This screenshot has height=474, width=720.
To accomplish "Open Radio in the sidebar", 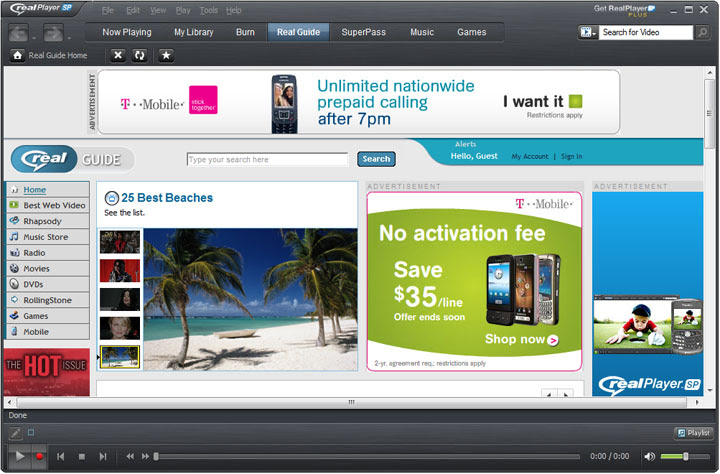I will pos(48,253).
